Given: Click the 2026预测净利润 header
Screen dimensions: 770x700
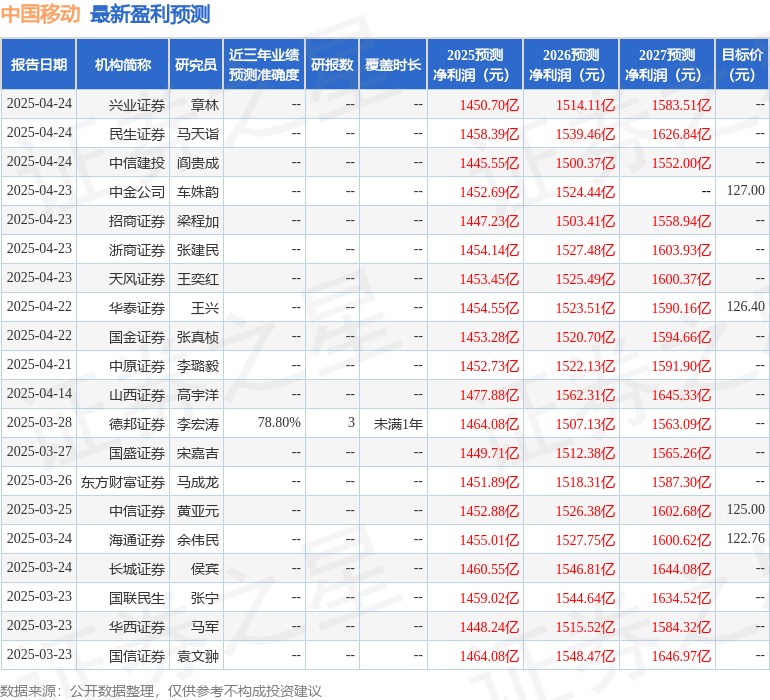Looking at the screenshot, I should coord(571,65).
